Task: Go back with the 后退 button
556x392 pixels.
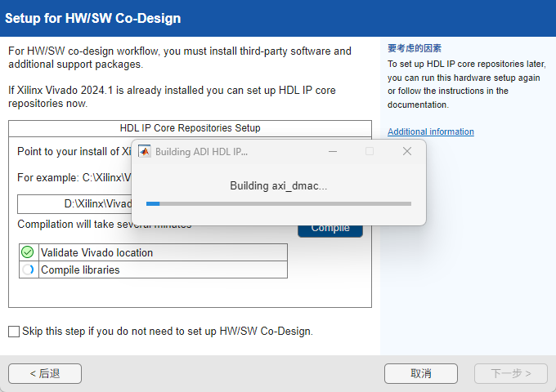Action: (x=45, y=373)
